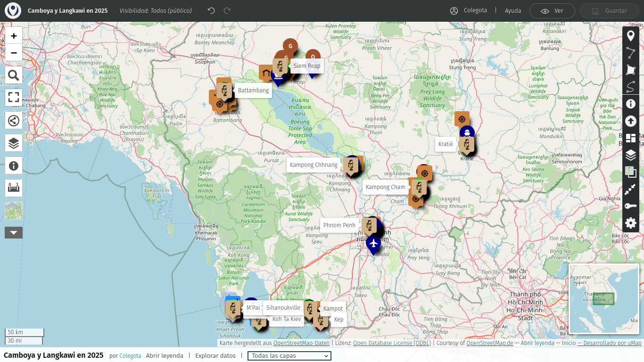Switch to Ver preview mode
Image resolution: width=644 pixels, height=362 pixels.
pos(552,11)
